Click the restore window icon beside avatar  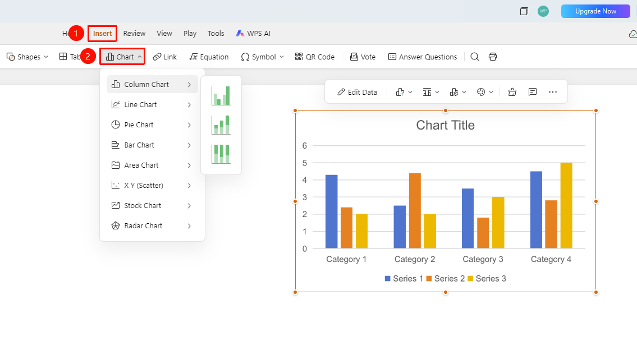(524, 11)
